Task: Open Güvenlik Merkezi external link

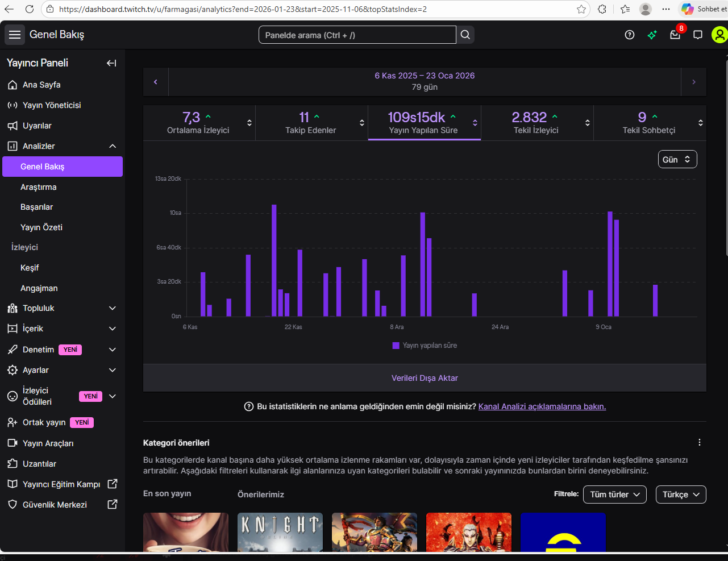Action: (63, 505)
